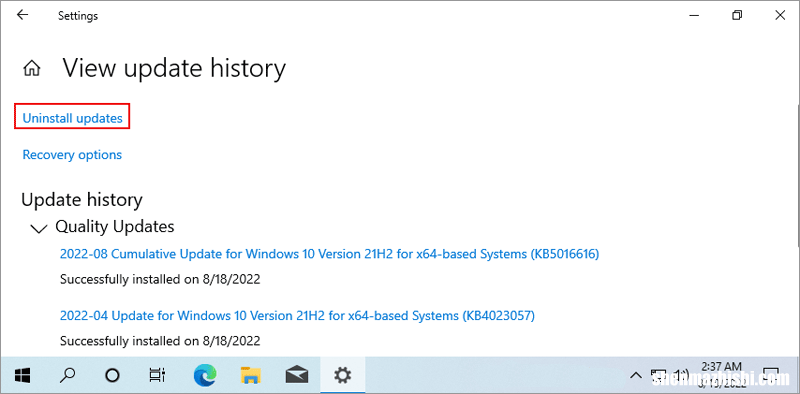The height and width of the screenshot is (394, 800).
Task: Select the Quality Updates label
Action: click(x=115, y=226)
